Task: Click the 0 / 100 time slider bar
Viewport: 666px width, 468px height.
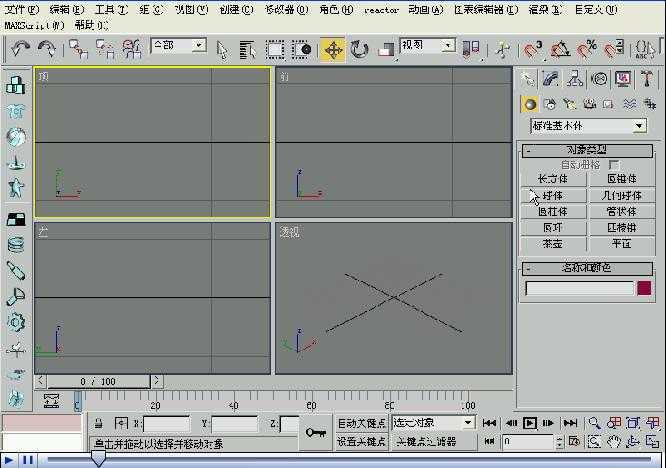Action: [x=98, y=381]
